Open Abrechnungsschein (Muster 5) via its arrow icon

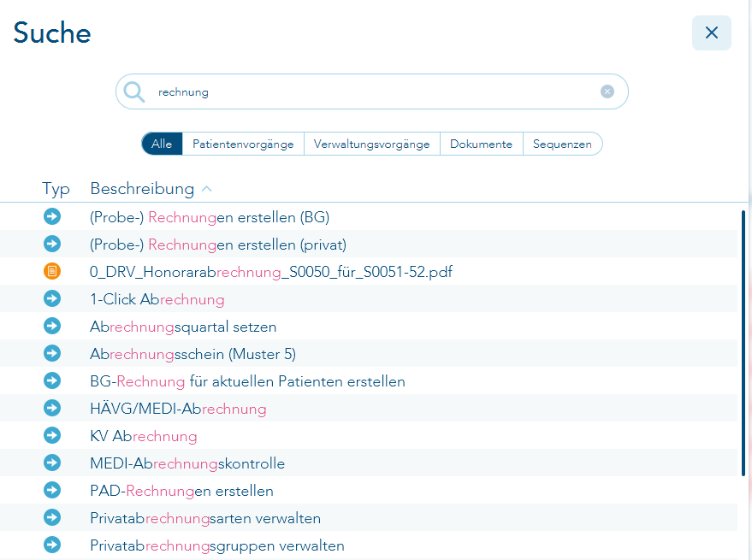click(52, 353)
